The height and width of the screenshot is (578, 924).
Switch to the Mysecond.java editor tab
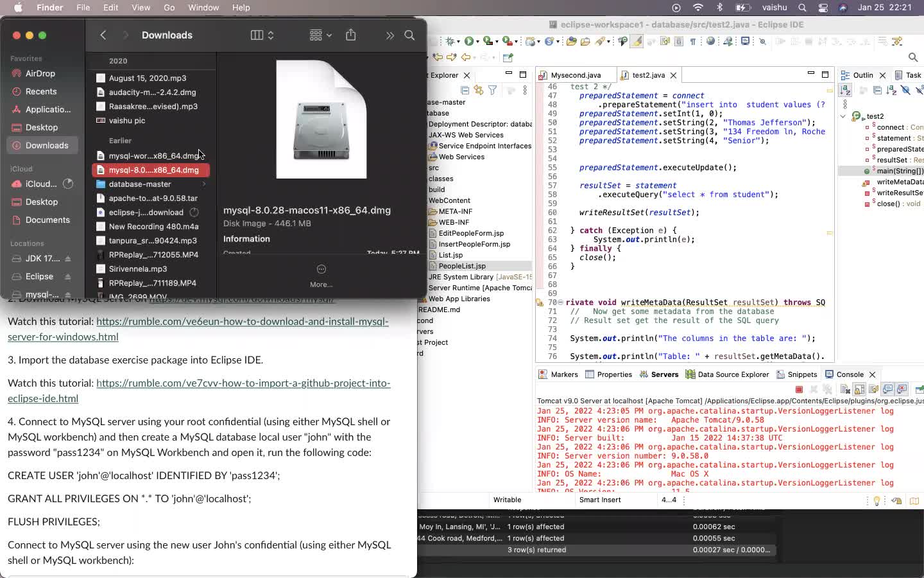pos(576,75)
